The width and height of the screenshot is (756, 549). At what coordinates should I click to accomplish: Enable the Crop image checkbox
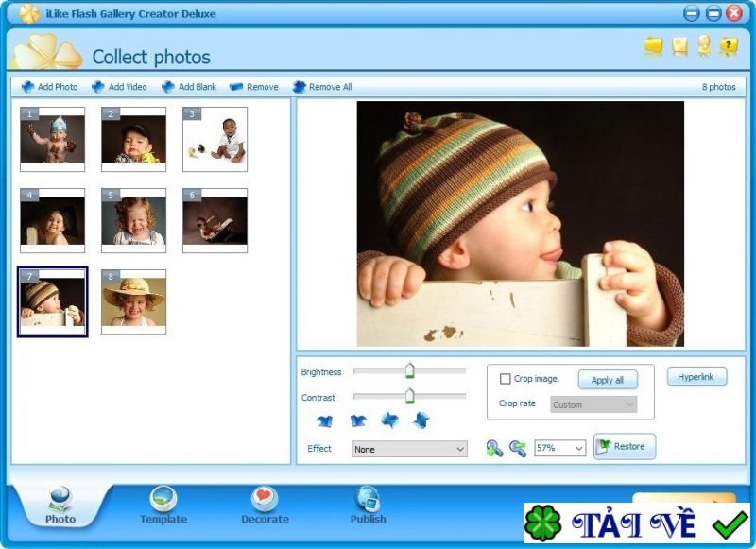[507, 378]
